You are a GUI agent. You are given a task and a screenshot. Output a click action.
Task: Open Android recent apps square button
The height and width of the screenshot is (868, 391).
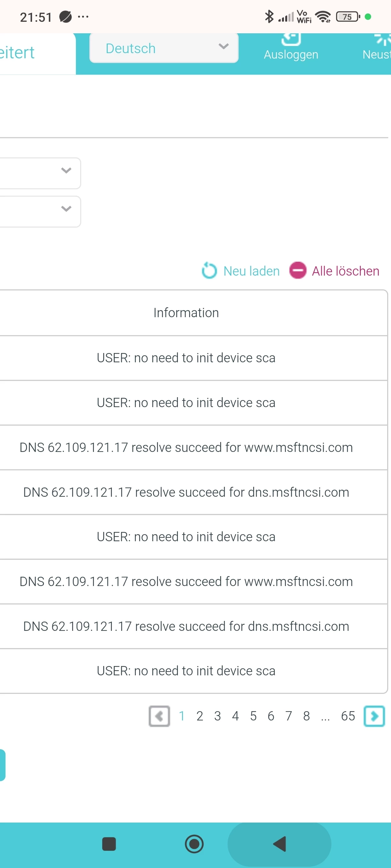point(109,844)
